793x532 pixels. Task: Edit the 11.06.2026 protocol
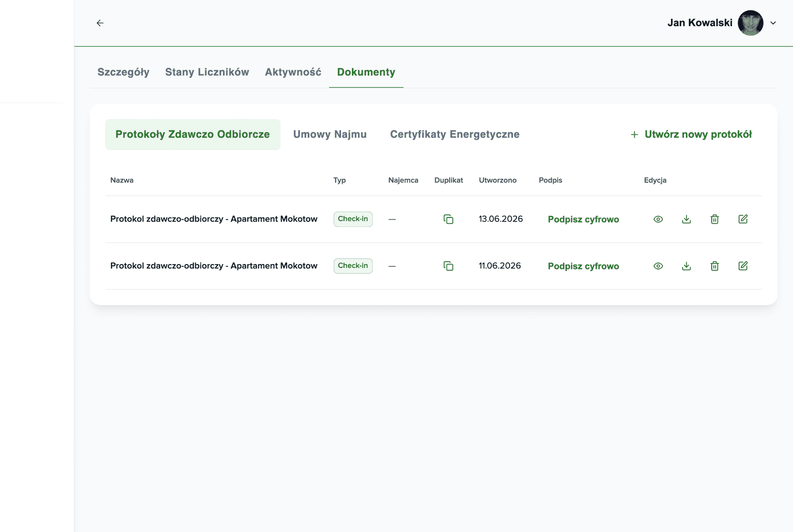pyautogui.click(x=743, y=266)
